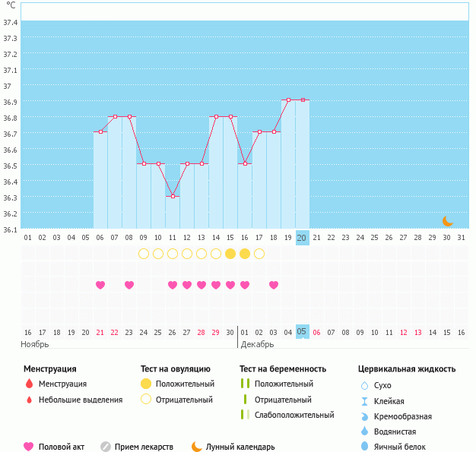Click the yellow Положительный ovulation legend swatch

pyautogui.click(x=146, y=384)
